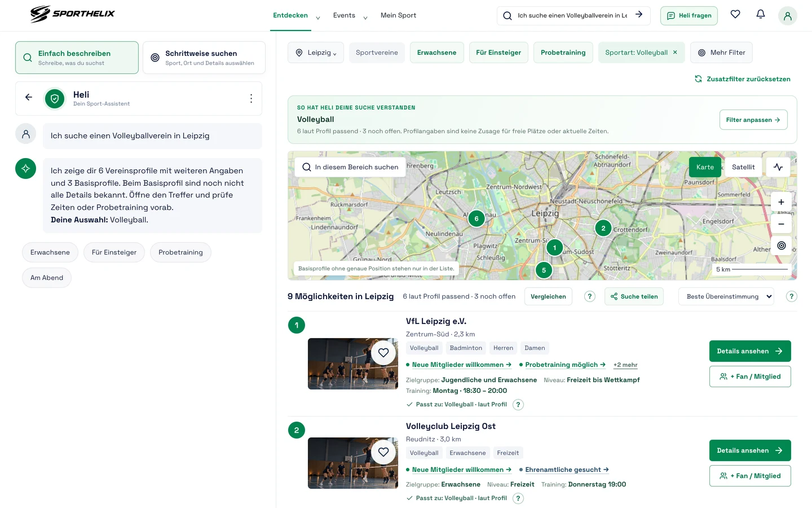Open the Heli assistant options menu
Viewport: 812px width, 508px height.
[251, 98]
